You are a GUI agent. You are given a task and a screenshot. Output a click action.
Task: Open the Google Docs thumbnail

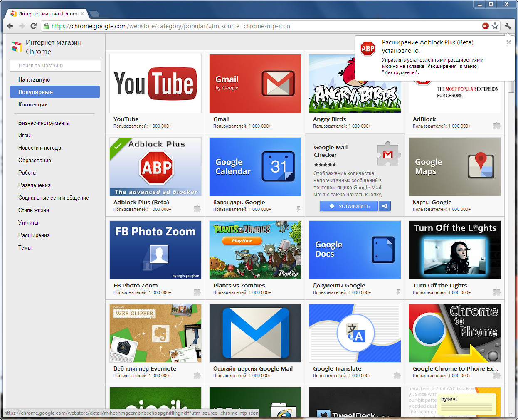[x=355, y=250]
